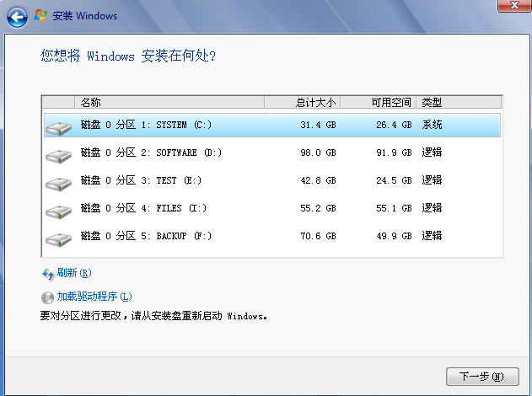
Task: Close the Windows setup window
Action: (x=508, y=5)
